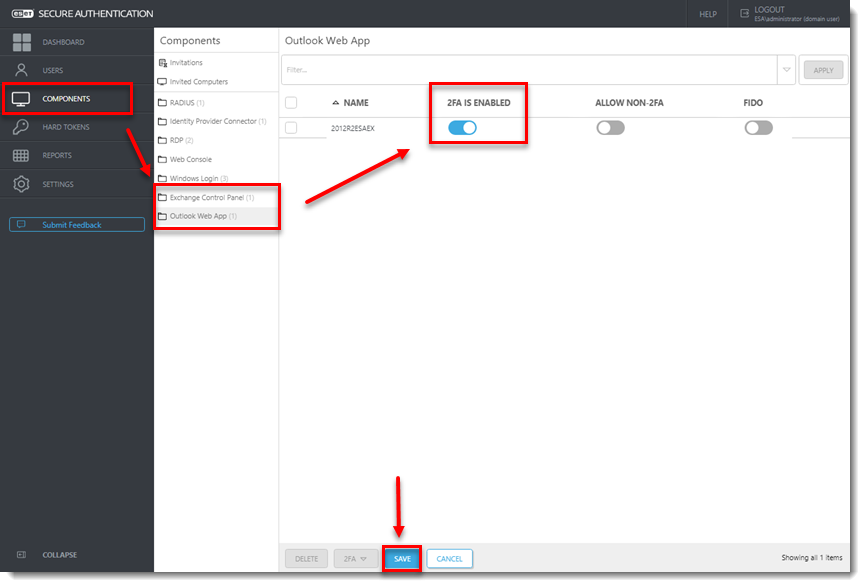865x587 pixels.
Task: Open the Help link
Action: coord(708,14)
